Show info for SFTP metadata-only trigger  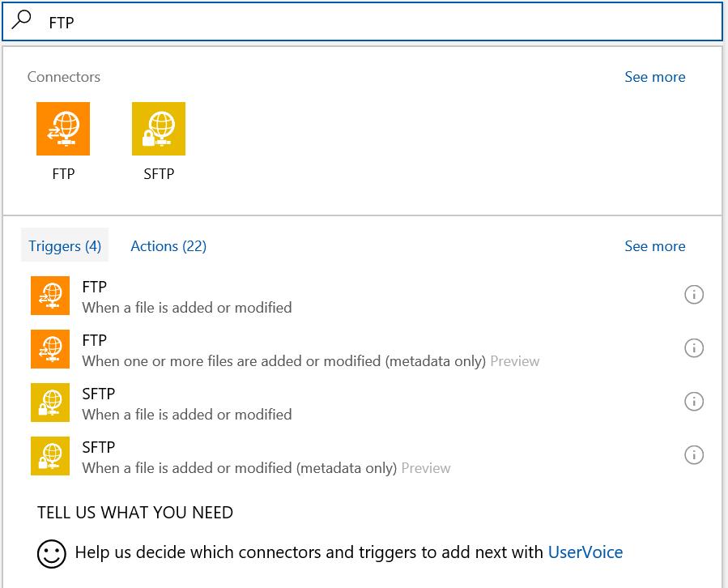coord(694,455)
